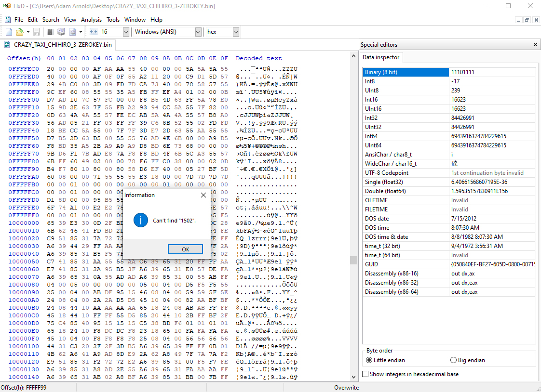The image size is (541, 392).
Task: Select the Int8 row in Data inspector
Action: (x=449, y=81)
